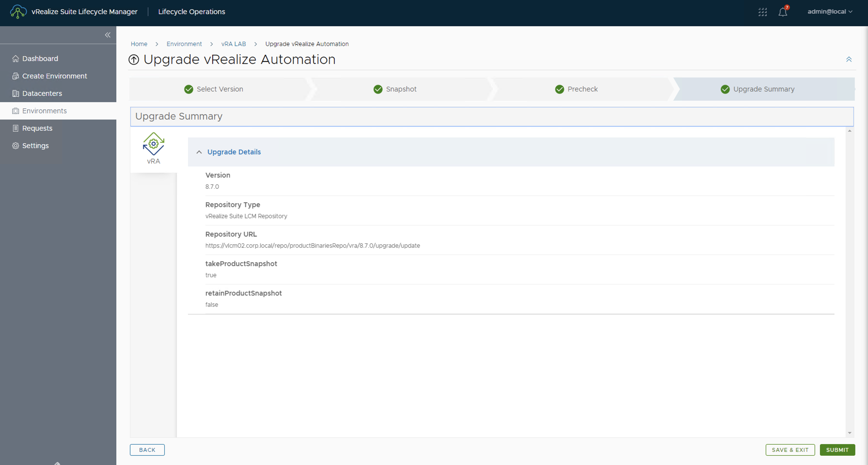Viewport: 868px width, 465px height.
Task: Click the vRealize Suite Lifecycle Manager cloud logo
Action: [x=18, y=12]
